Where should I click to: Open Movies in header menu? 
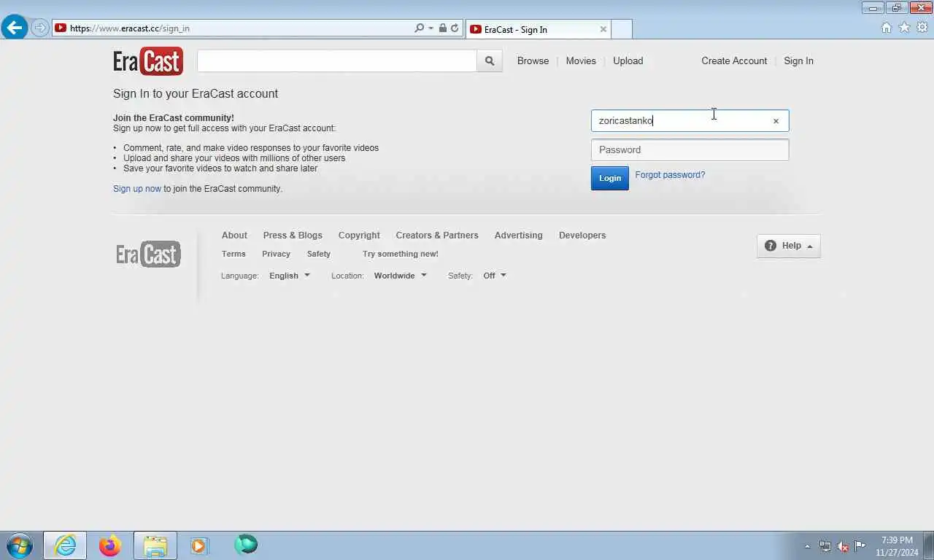point(581,61)
